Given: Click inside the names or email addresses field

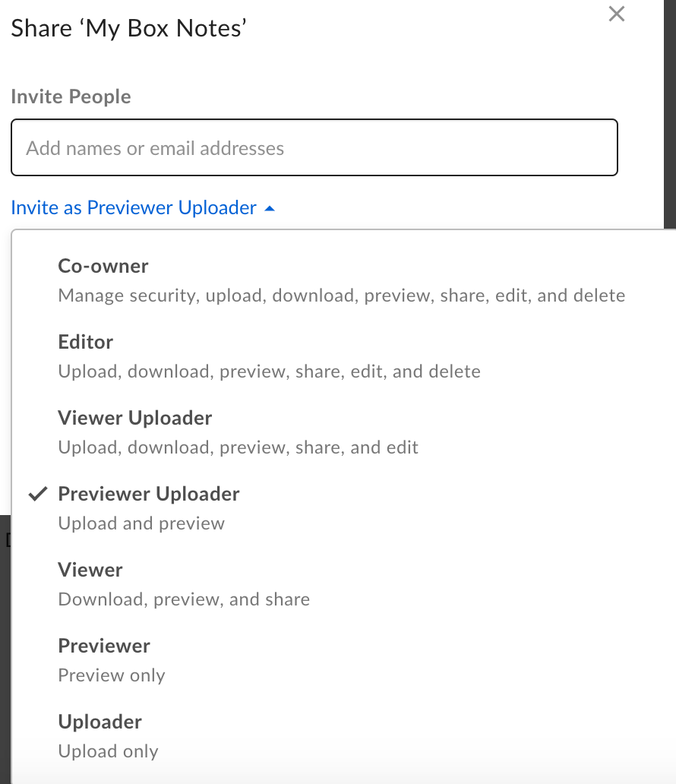Looking at the screenshot, I should point(314,147).
